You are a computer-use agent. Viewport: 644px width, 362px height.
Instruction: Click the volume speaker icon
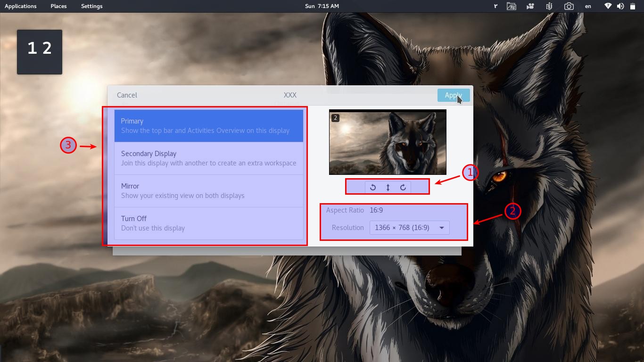coord(620,6)
